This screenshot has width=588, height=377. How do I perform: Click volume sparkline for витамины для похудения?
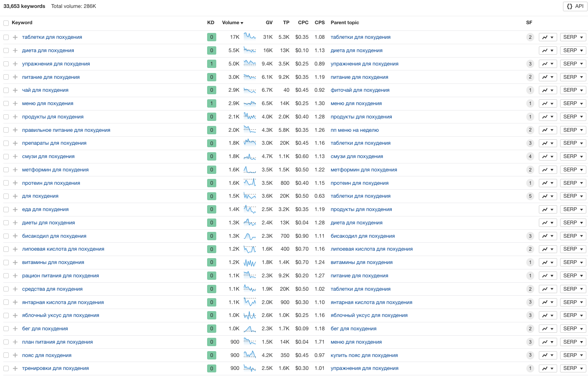[250, 263]
